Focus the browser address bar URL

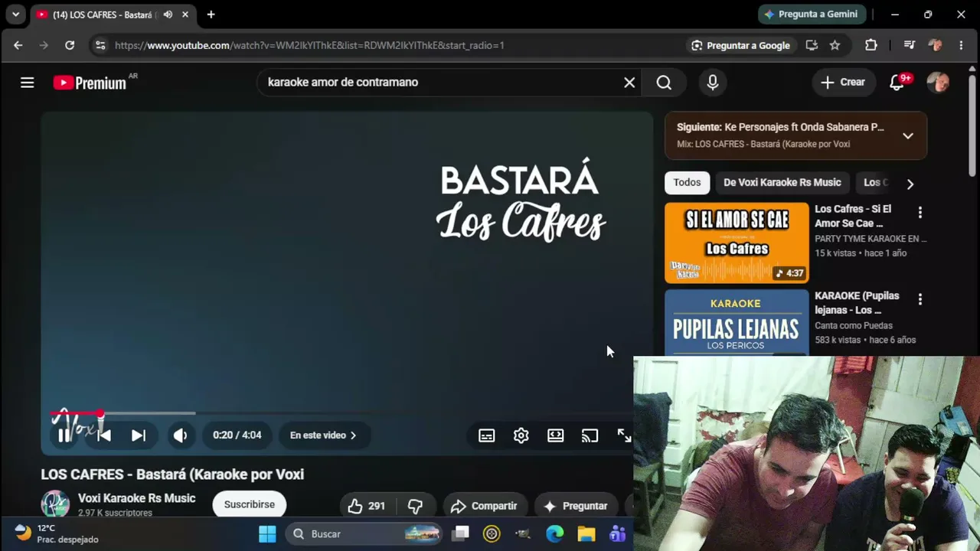click(x=309, y=45)
